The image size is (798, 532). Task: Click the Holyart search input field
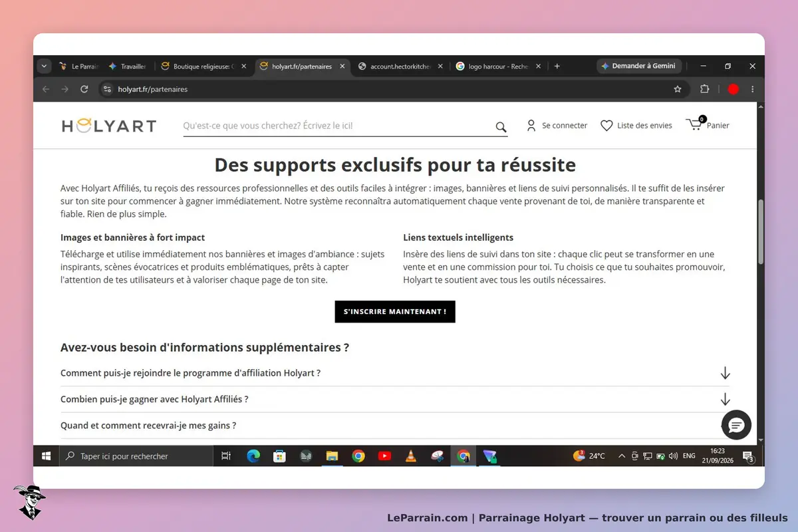tap(338, 126)
